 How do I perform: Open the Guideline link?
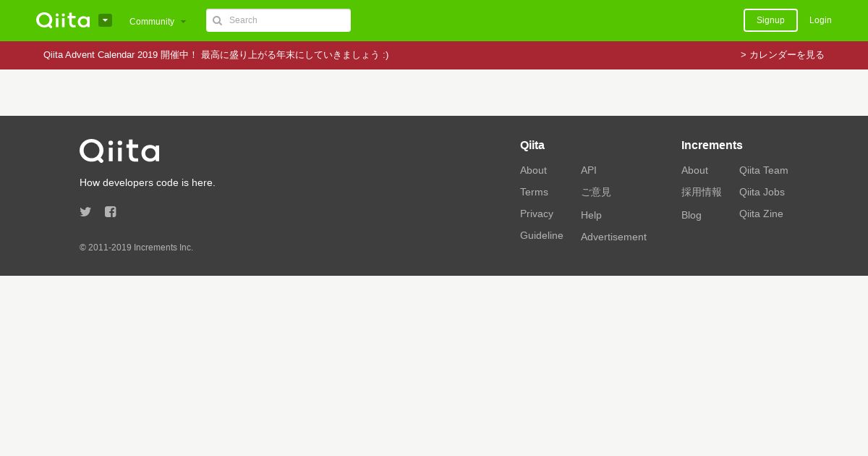coord(542,235)
